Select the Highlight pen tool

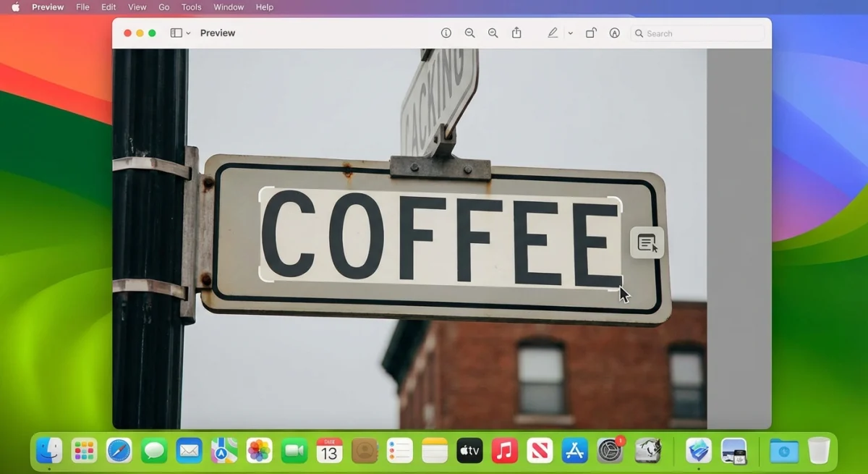click(553, 33)
